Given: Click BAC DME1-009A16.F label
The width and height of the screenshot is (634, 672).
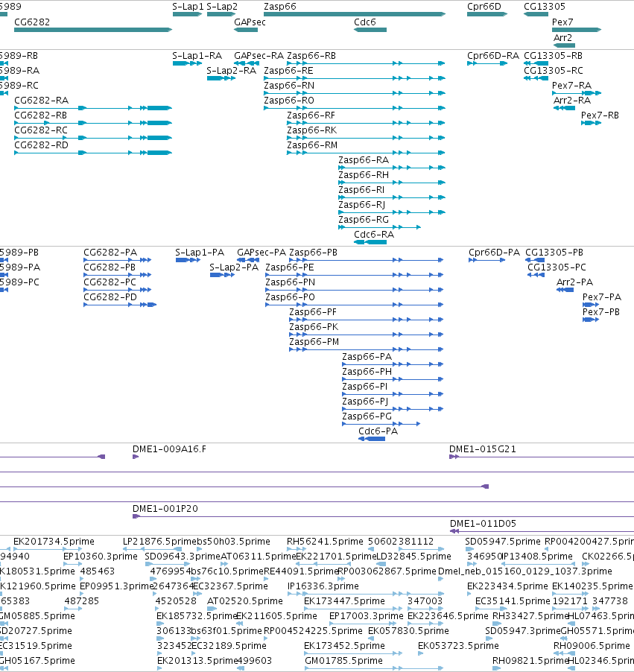Looking at the screenshot, I should tap(169, 449).
